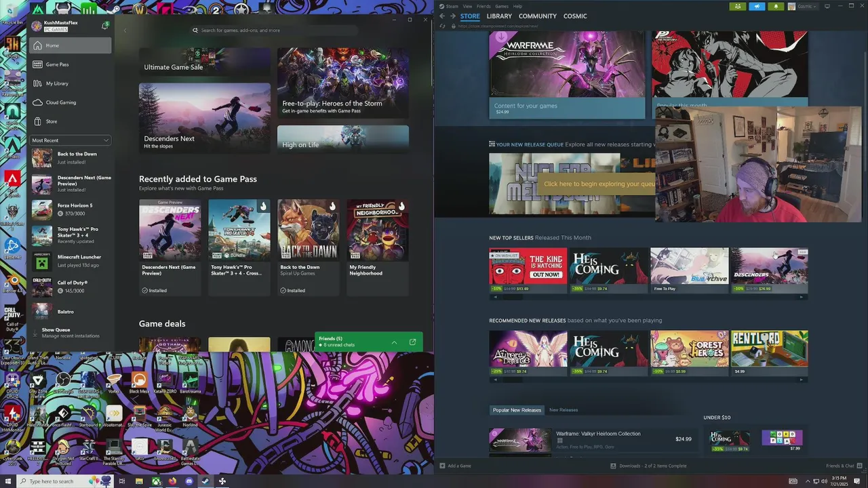Open My Friendly Neighborhood Game Pass card
Viewport: 868px width, 488px height.
(x=378, y=247)
